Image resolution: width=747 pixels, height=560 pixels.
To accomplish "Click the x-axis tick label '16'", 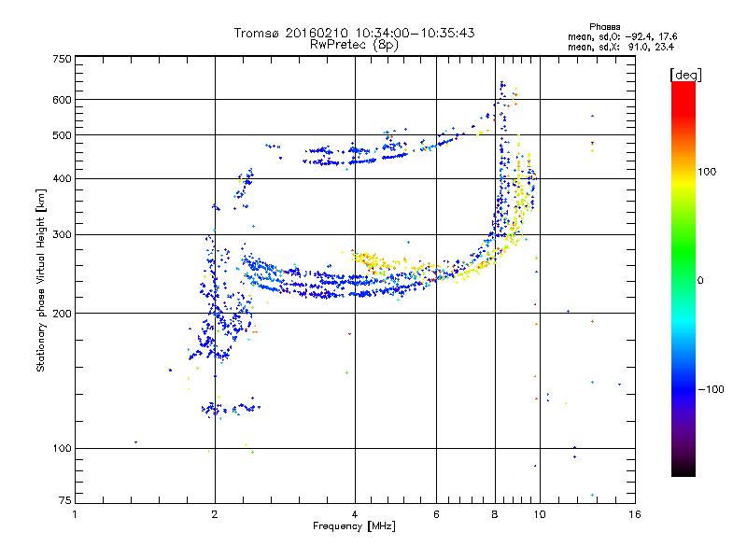I will pyautogui.click(x=635, y=514).
